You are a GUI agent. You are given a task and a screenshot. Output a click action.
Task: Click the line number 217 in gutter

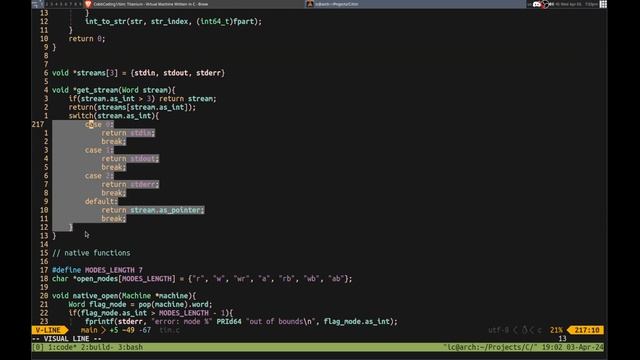38,124
